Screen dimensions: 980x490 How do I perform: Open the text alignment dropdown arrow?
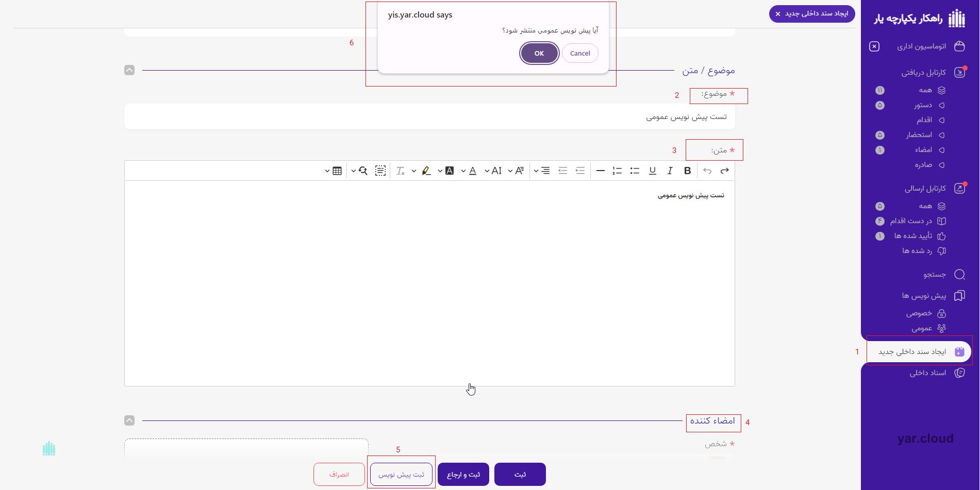click(536, 171)
